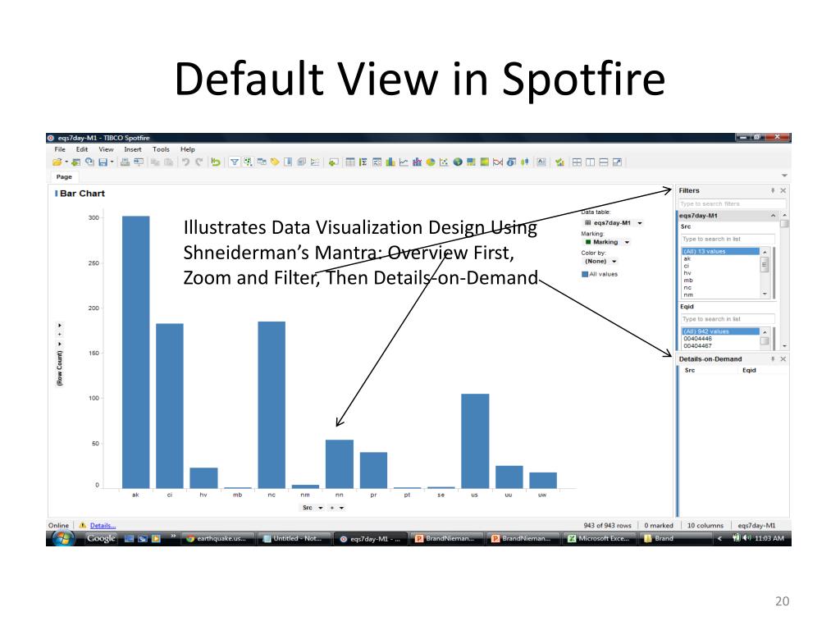Click the 'Type to search filters' field
This screenshot has height=630, width=840.
732,204
